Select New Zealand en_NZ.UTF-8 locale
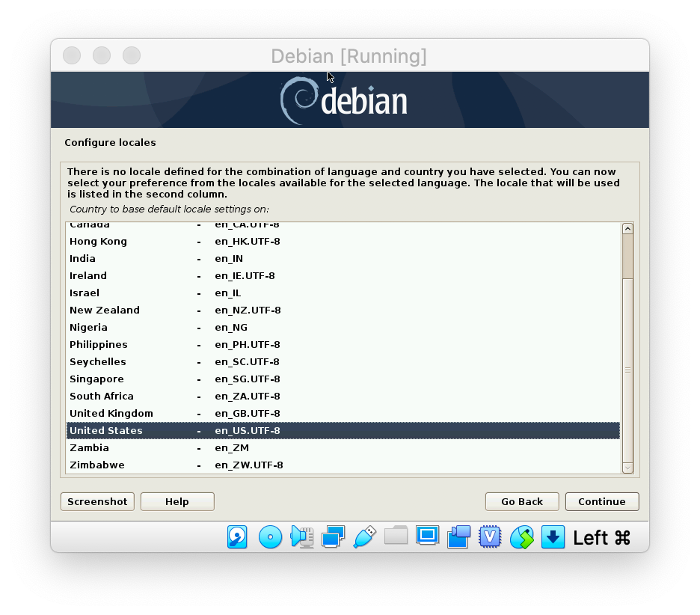Viewport: 700px width, 615px height. point(343,310)
